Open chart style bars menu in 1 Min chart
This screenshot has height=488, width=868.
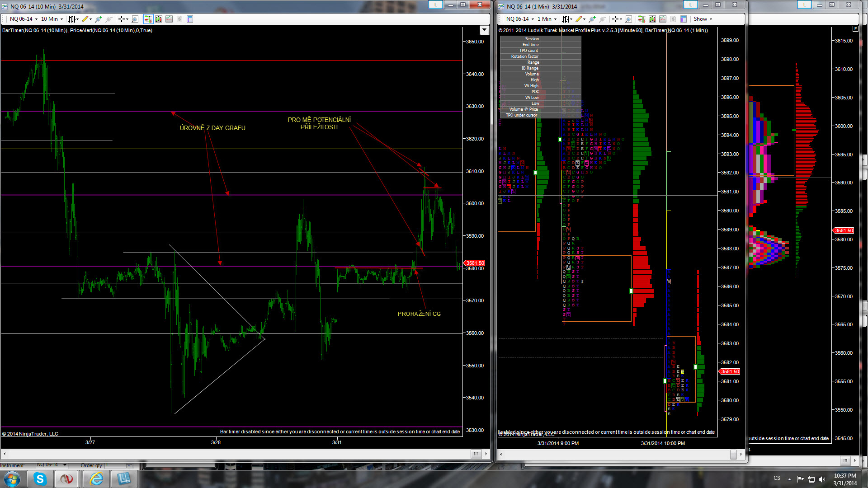click(567, 19)
